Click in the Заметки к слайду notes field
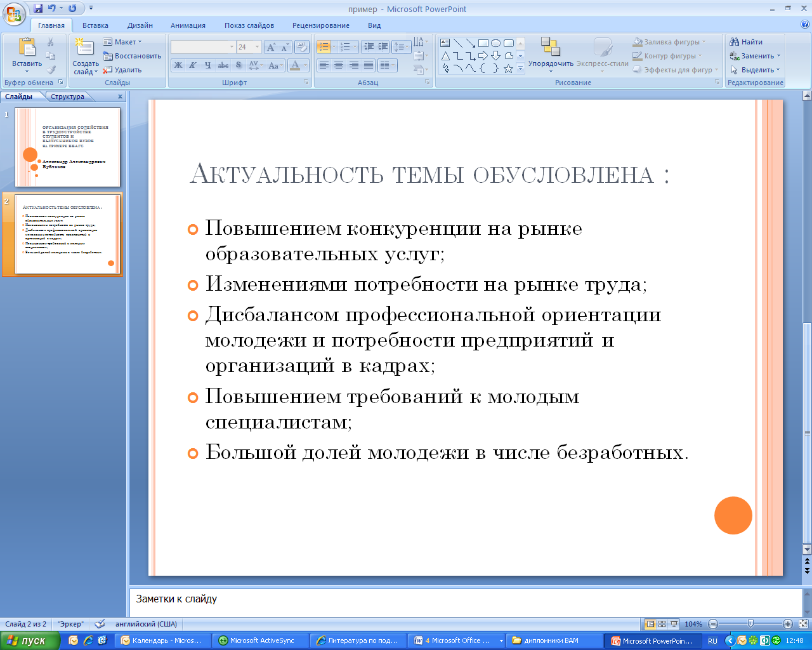The height and width of the screenshot is (650, 812). 466,602
